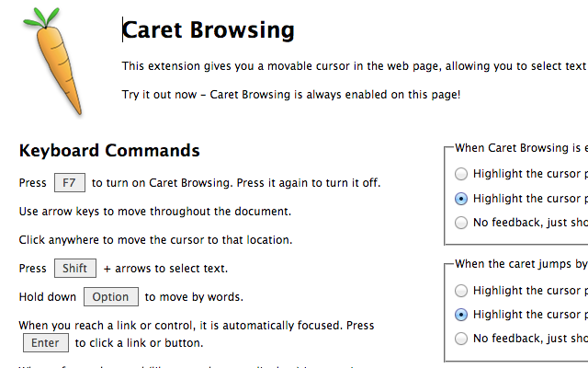This screenshot has width=588, height=368.
Task: Click the 'When the caret jumps by' group legend
Action: coord(521,264)
